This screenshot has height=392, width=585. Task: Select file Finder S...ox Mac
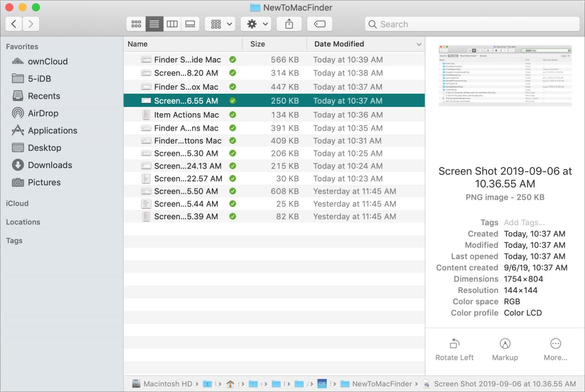(274, 87)
